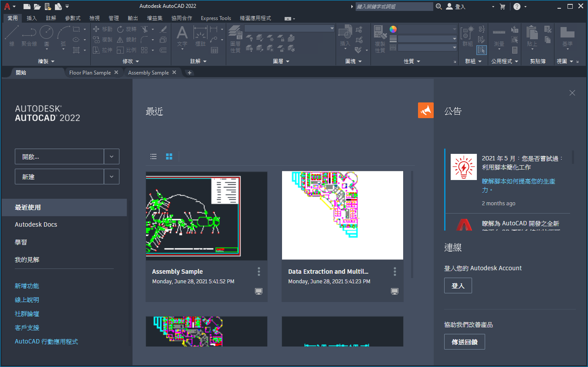Select the Trim scissors tool in 修改 panel

[x=144, y=29]
